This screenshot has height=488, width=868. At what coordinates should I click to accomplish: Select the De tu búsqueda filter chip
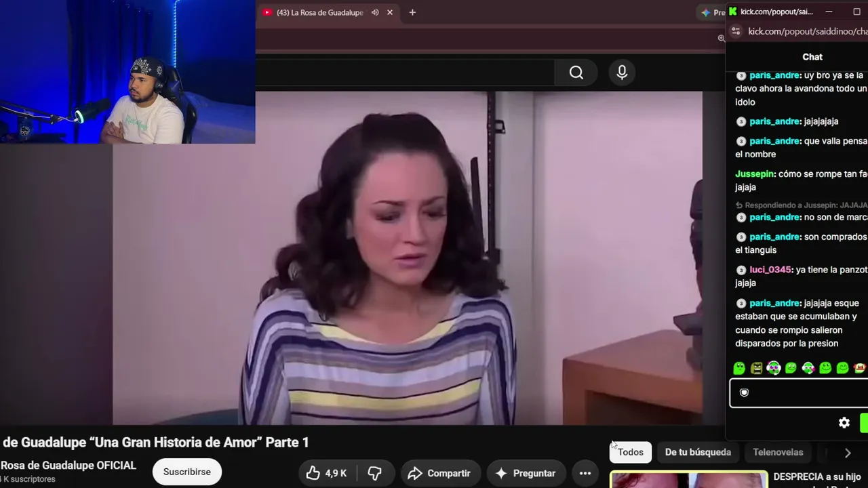click(698, 452)
